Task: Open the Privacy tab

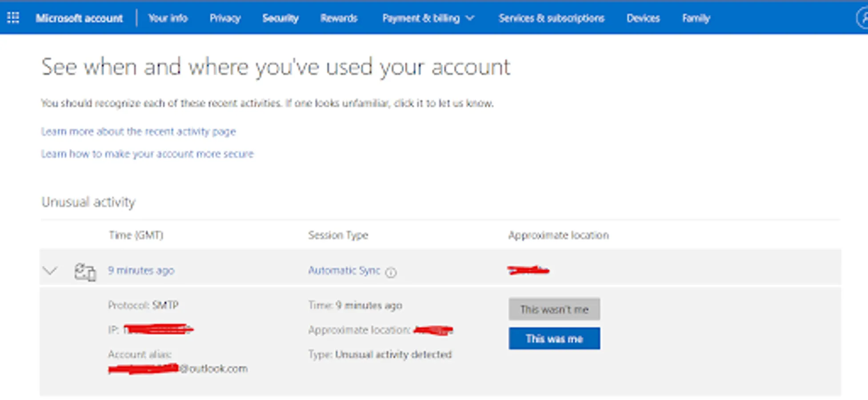Action: coord(225,18)
